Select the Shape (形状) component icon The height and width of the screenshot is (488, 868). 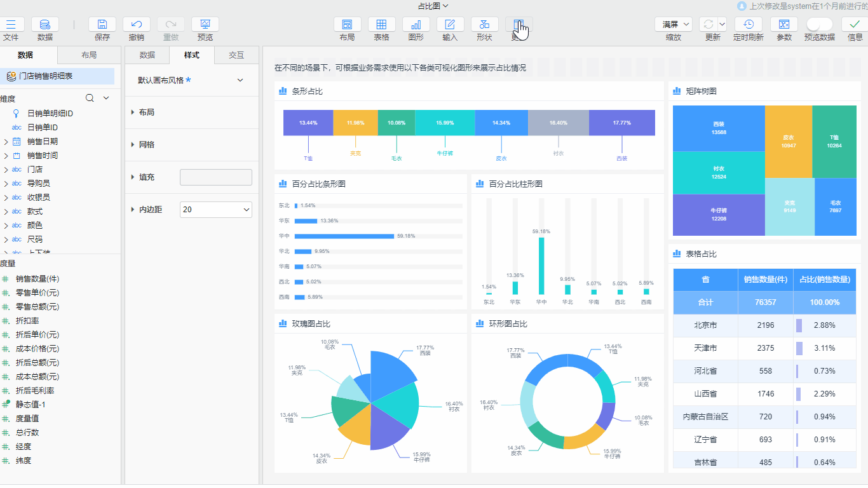click(x=484, y=25)
